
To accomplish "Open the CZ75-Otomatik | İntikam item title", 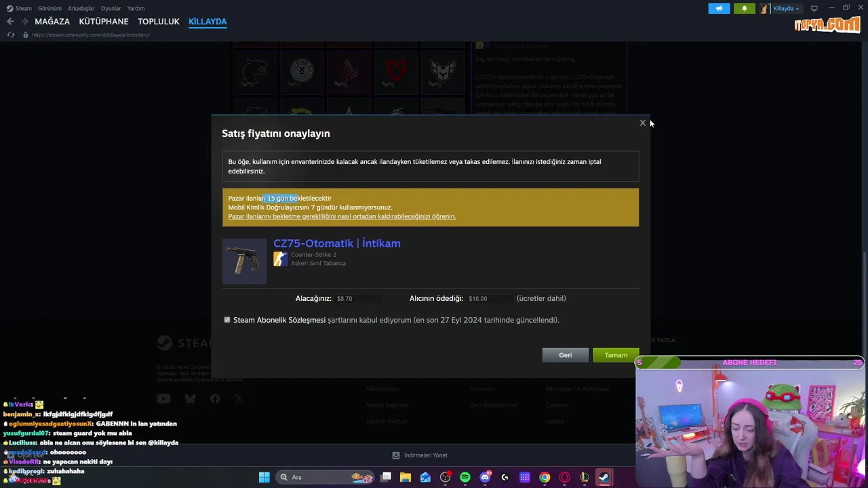I will click(x=336, y=243).
